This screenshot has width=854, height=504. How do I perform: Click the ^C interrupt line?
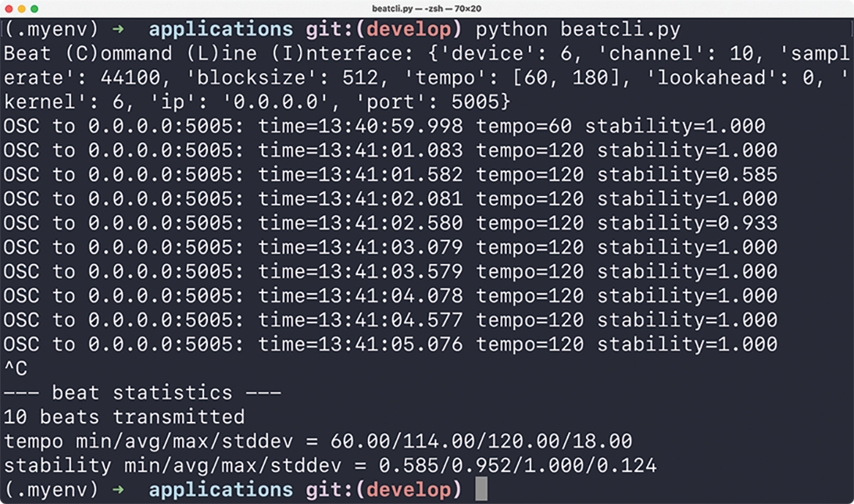pos(16,369)
